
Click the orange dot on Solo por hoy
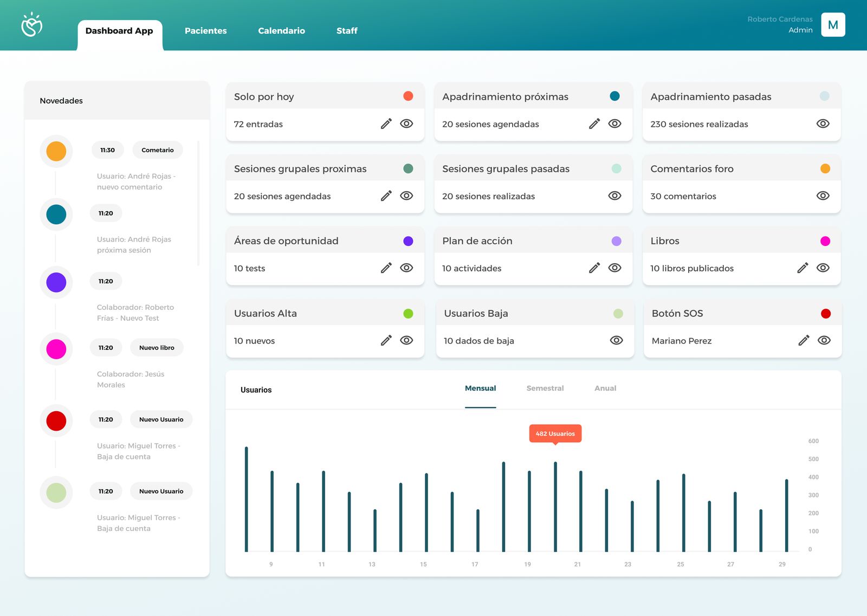click(408, 96)
